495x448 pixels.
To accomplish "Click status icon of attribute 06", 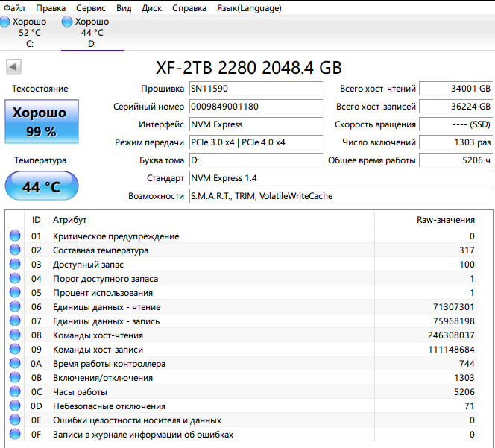I will [15, 306].
